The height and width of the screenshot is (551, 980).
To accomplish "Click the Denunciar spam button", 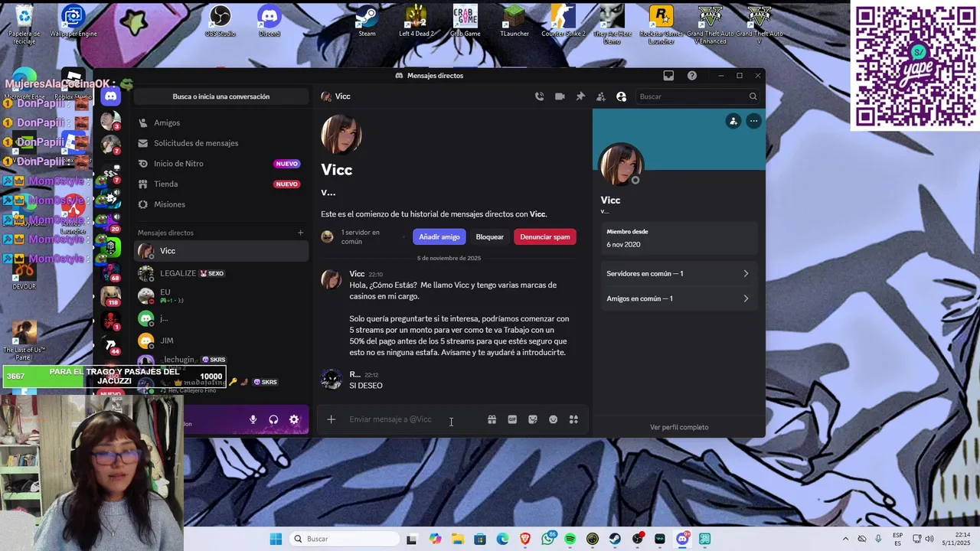I will (545, 236).
